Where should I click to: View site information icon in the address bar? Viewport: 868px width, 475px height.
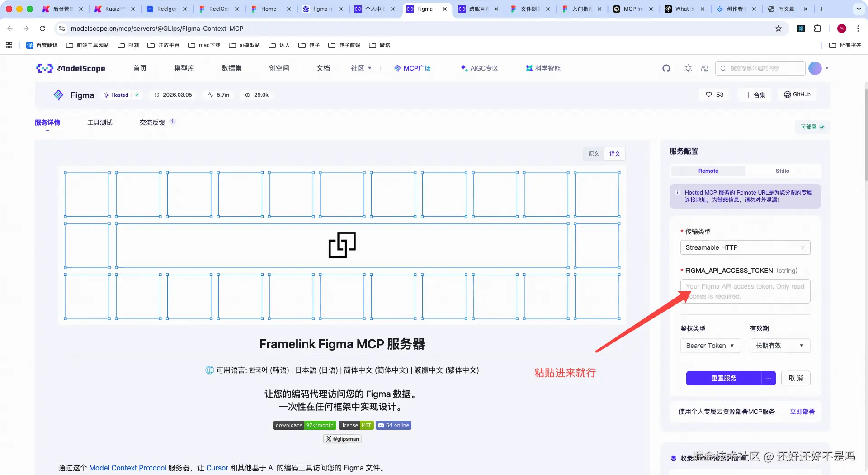[x=62, y=28]
